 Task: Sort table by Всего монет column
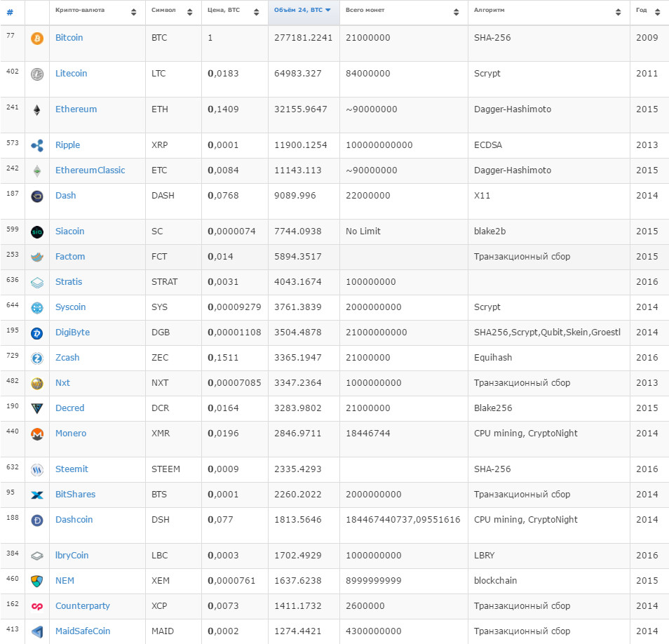click(404, 12)
